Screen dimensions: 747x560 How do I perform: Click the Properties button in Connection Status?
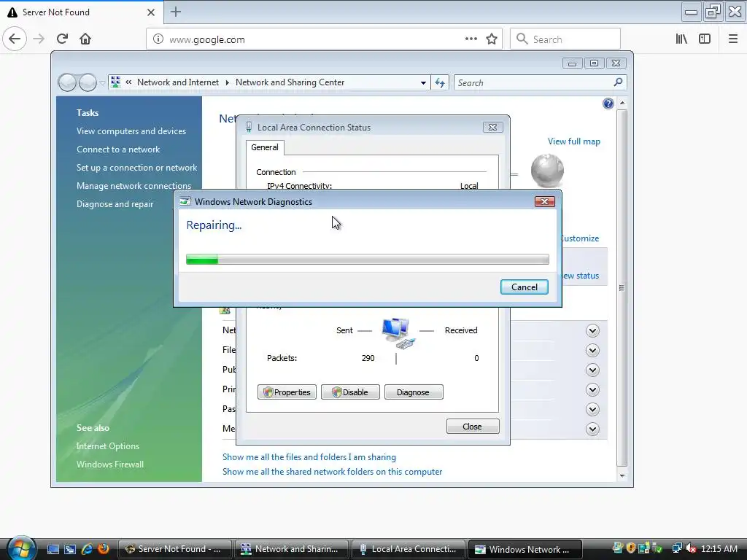tap(287, 392)
